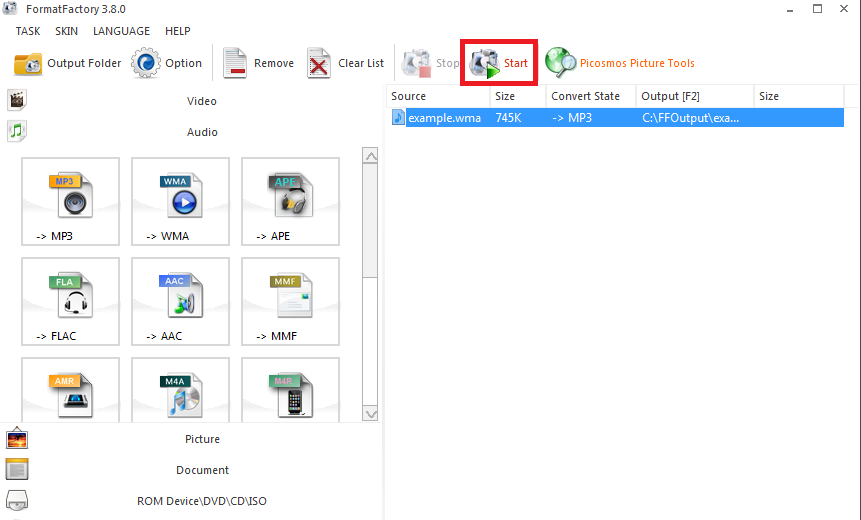Open Picosmos Picture Tools link
This screenshot has height=520, width=861.
click(x=620, y=63)
